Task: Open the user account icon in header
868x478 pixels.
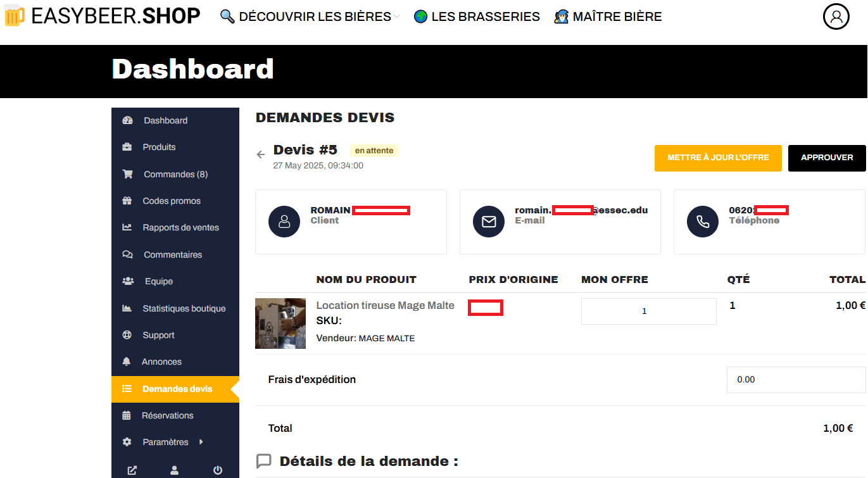Action: point(836,16)
